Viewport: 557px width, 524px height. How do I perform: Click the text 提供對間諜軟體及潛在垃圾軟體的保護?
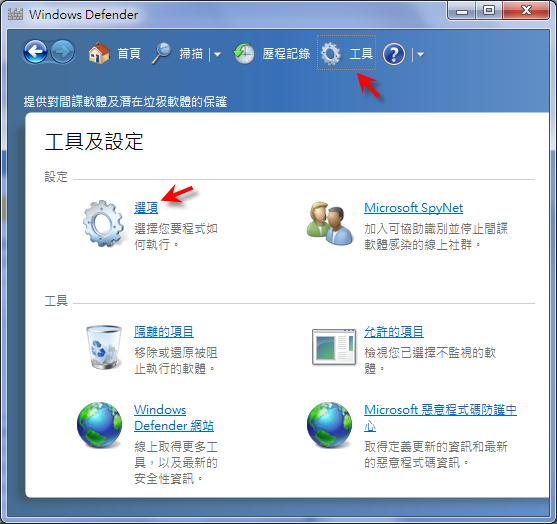click(125, 102)
